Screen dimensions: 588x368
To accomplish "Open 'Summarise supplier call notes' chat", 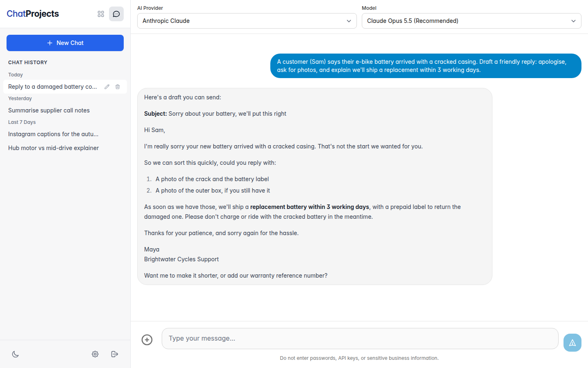I will click(65, 110).
